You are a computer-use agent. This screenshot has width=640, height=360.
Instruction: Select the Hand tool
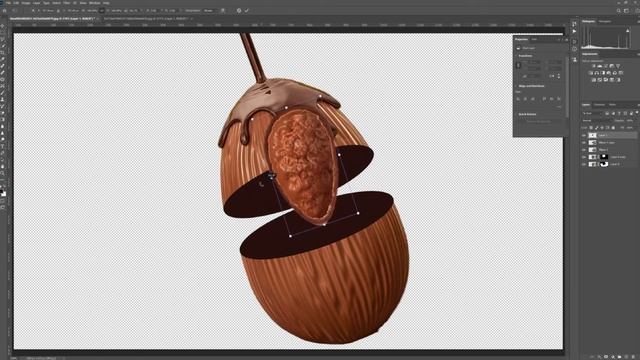pos(2,166)
